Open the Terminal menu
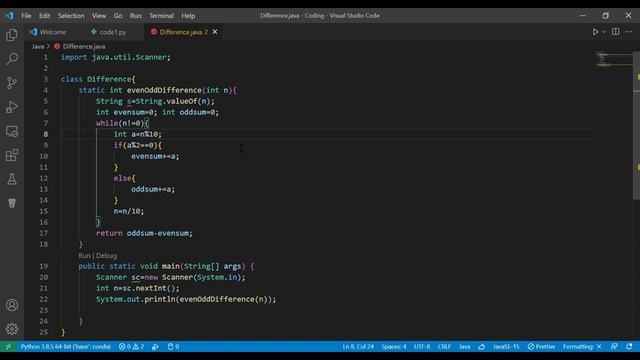The width and height of the screenshot is (640, 360). click(161, 16)
